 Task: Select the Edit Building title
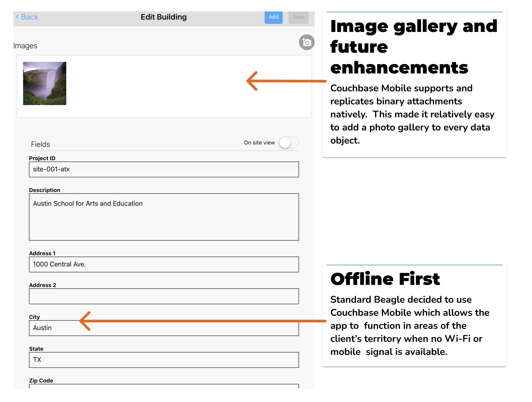coord(164,17)
